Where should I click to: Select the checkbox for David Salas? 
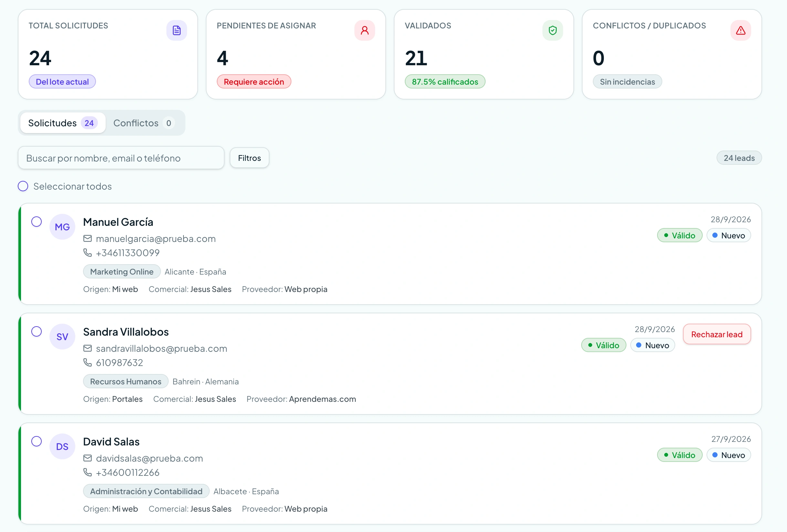[37, 441]
